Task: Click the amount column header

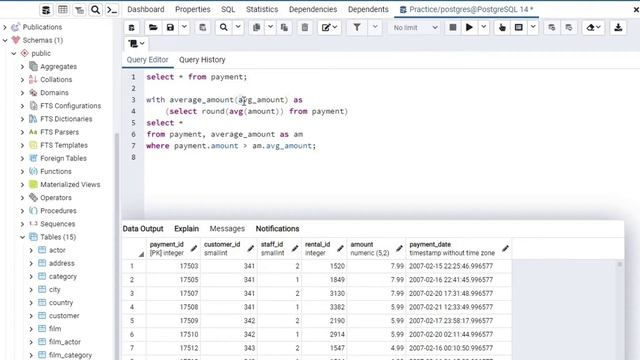Action: (x=376, y=248)
